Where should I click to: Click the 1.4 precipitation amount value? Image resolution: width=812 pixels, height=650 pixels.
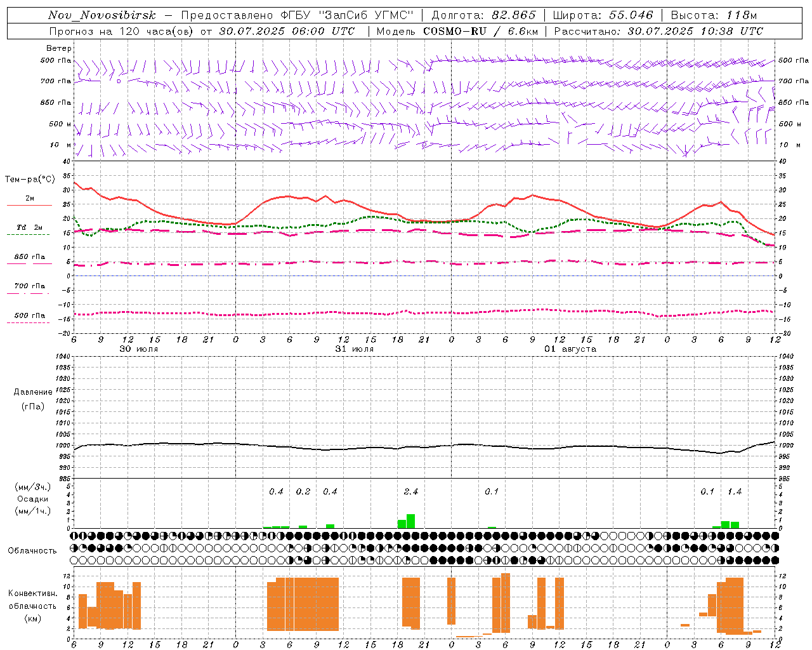click(x=735, y=491)
